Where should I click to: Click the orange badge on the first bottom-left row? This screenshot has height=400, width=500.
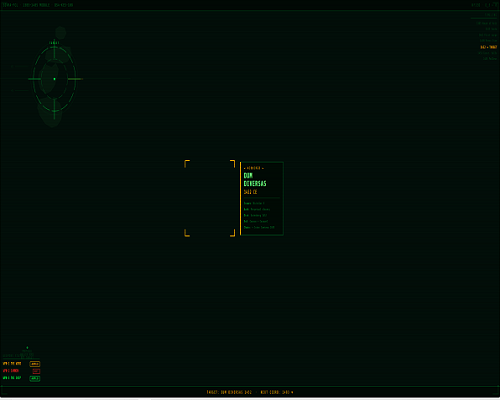35,364
